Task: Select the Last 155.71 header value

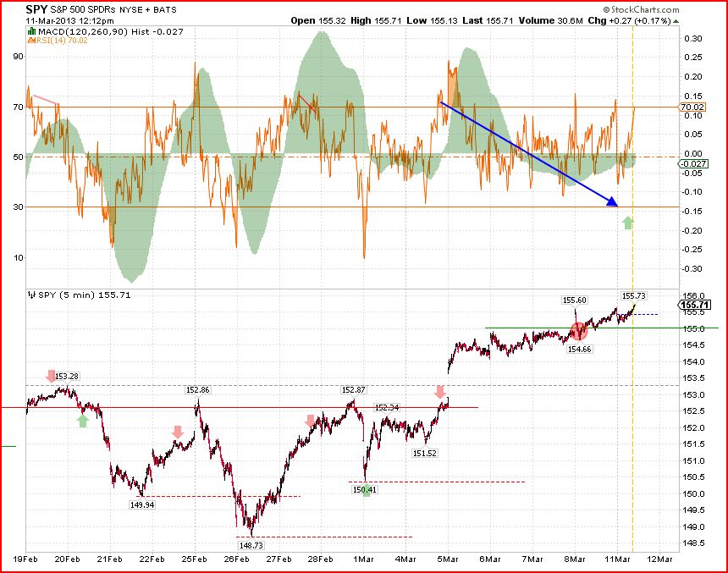Action: (488, 21)
